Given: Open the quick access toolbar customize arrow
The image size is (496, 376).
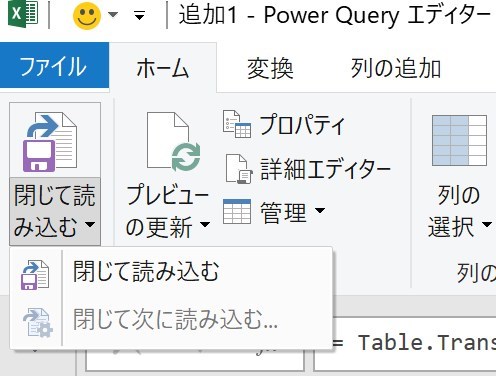Looking at the screenshot, I should pos(139,15).
